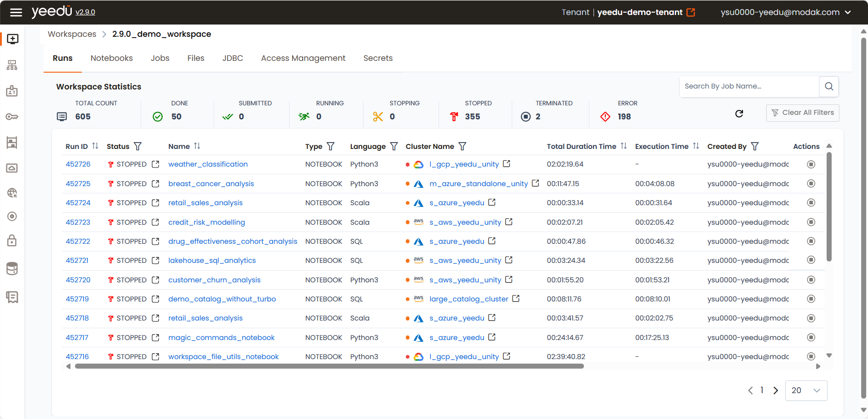Sort by Execution Time

(696, 146)
